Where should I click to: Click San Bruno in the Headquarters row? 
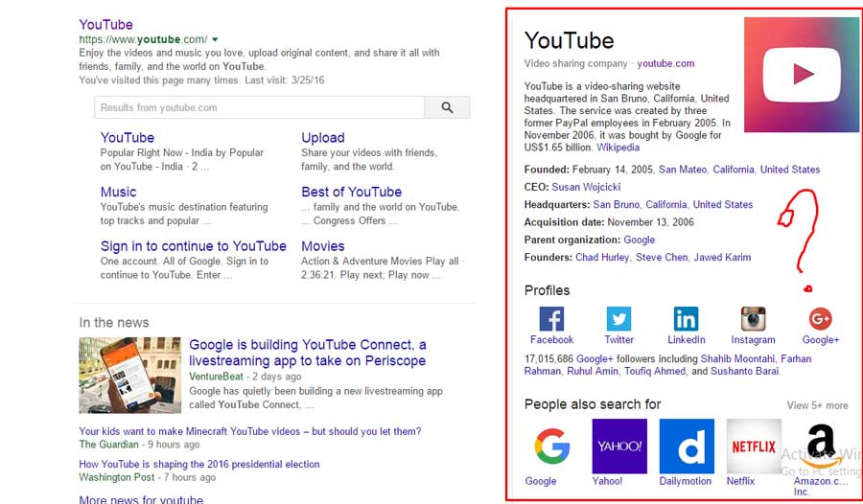pyautogui.click(x=616, y=205)
